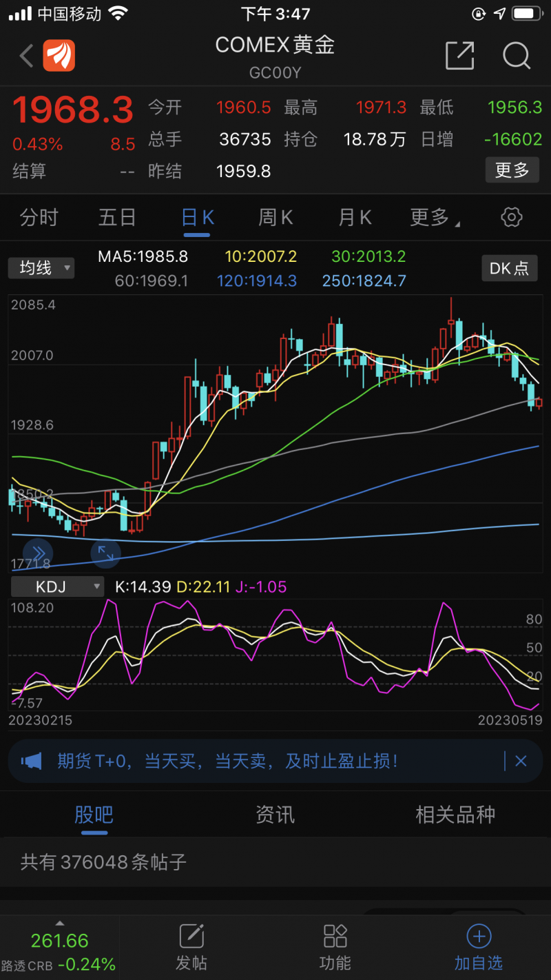Tap the MA5:1985.8 value
Viewport: 551px width, 980px height.
tap(143, 257)
